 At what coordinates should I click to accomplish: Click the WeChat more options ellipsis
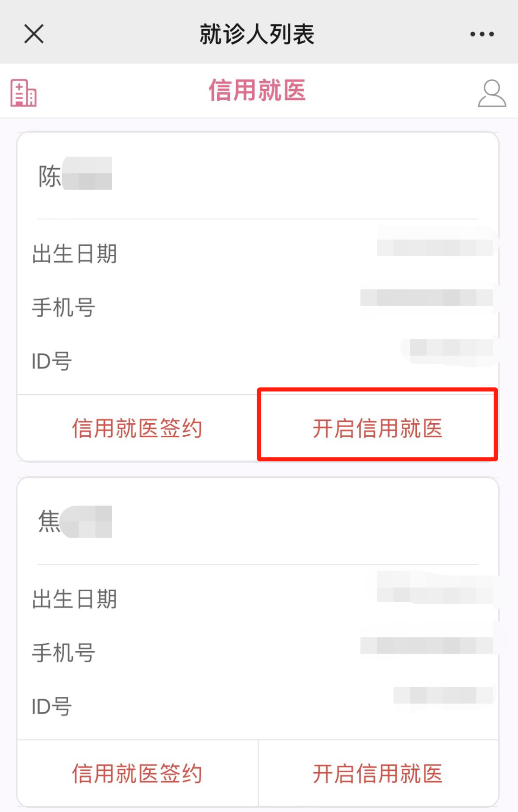pyautogui.click(x=481, y=33)
